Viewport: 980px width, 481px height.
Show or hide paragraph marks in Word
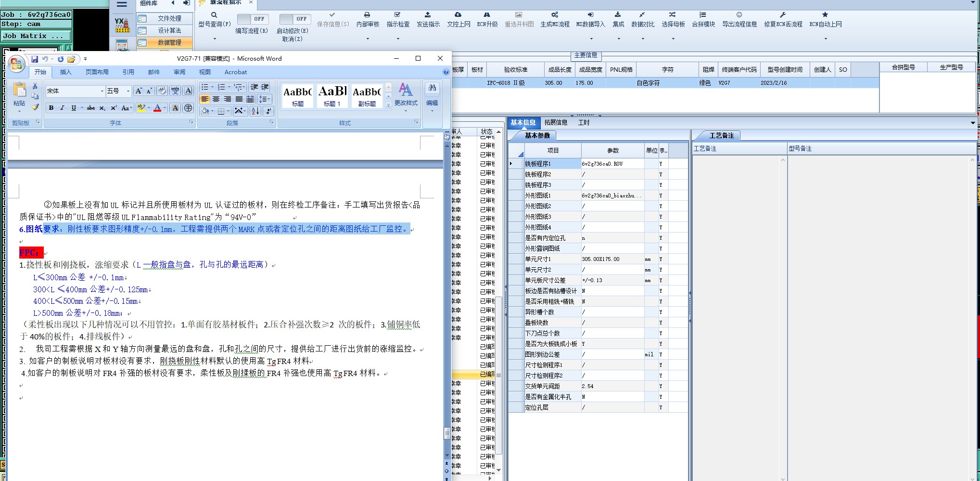(268, 111)
